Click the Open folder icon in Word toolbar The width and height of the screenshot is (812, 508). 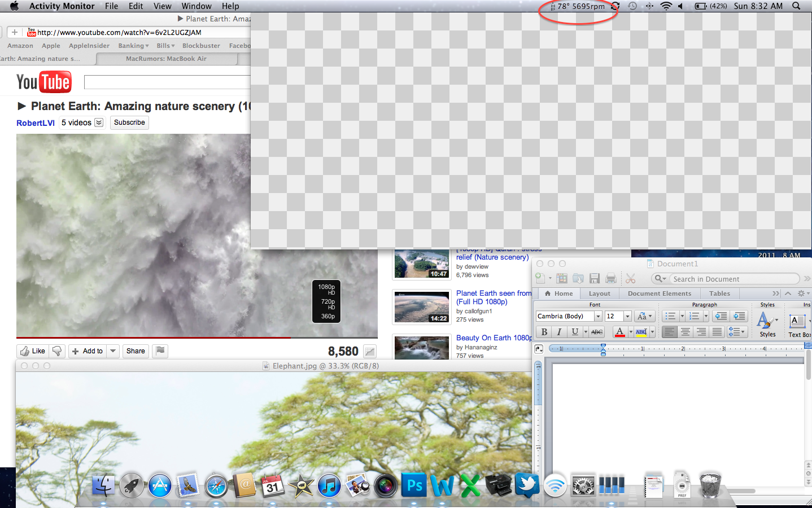coord(578,278)
